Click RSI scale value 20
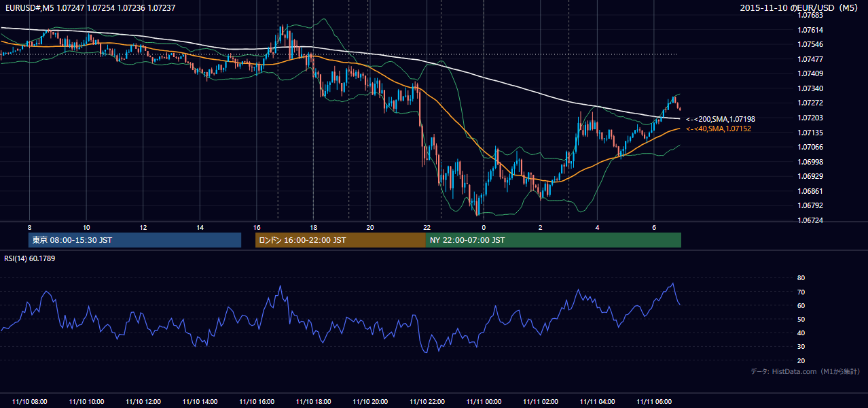868x408 pixels. pyautogui.click(x=801, y=360)
